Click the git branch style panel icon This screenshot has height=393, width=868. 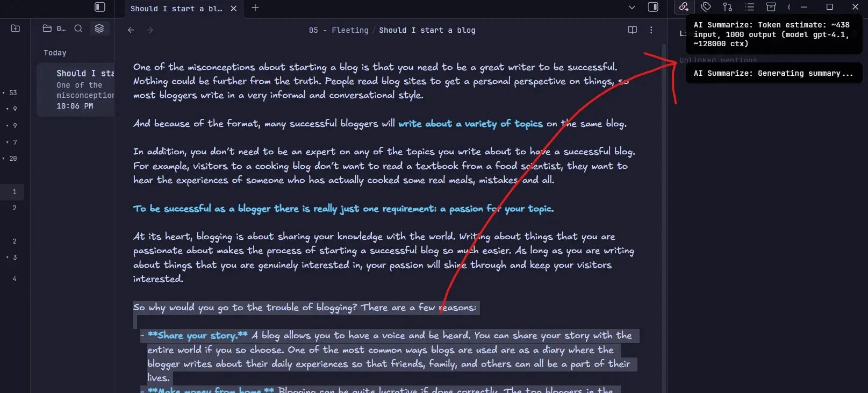click(727, 7)
